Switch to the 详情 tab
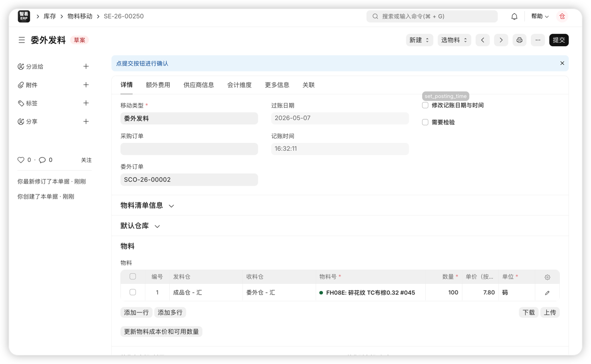The width and height of the screenshot is (591, 364). click(126, 85)
